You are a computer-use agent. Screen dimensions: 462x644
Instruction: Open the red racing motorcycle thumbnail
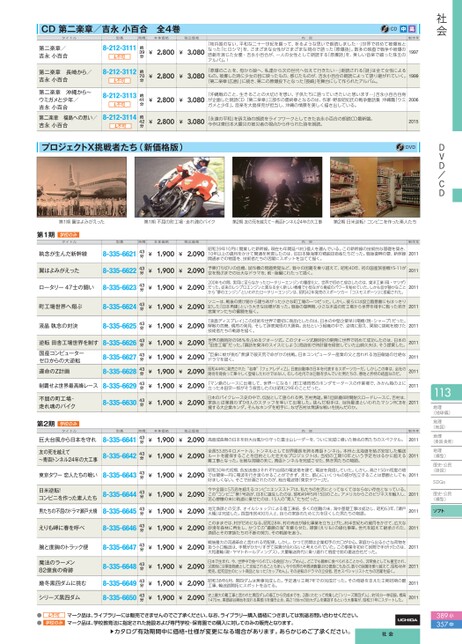(x=179, y=187)
